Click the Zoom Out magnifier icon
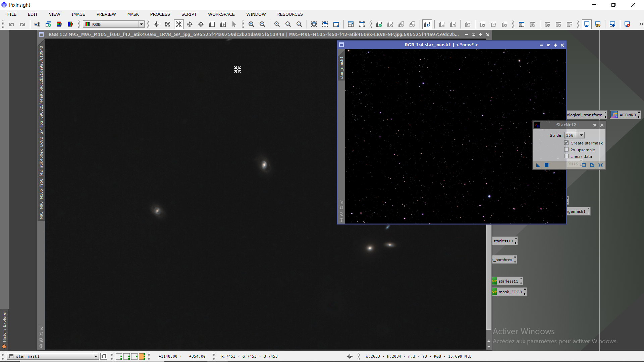Image resolution: width=644 pixels, height=362 pixels. pyautogui.click(x=262, y=24)
